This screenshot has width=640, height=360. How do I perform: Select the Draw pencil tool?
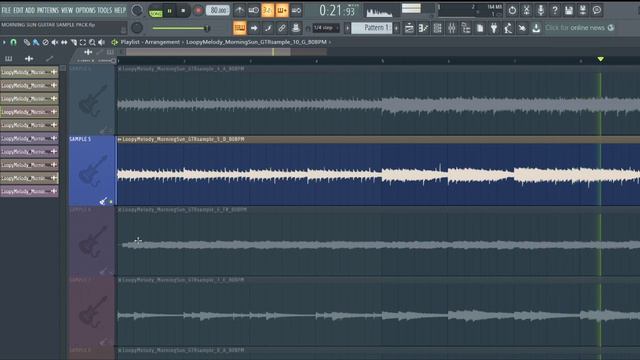pyautogui.click(x=27, y=42)
